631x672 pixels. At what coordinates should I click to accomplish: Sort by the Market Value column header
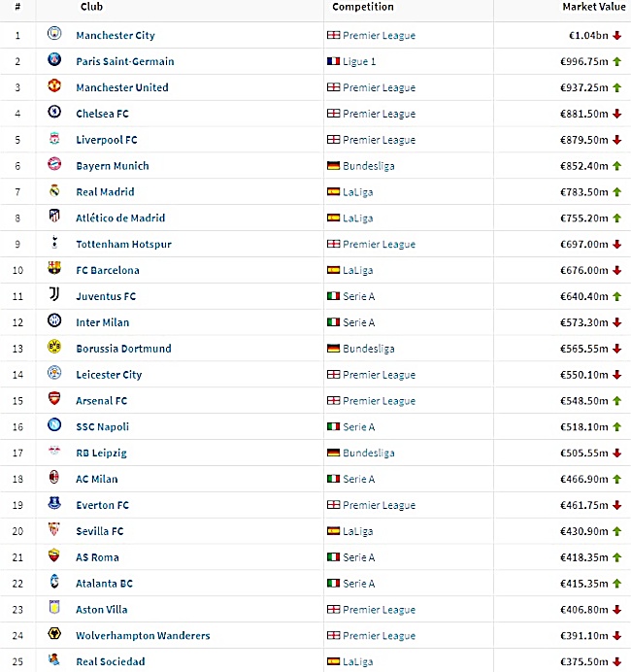coord(594,7)
